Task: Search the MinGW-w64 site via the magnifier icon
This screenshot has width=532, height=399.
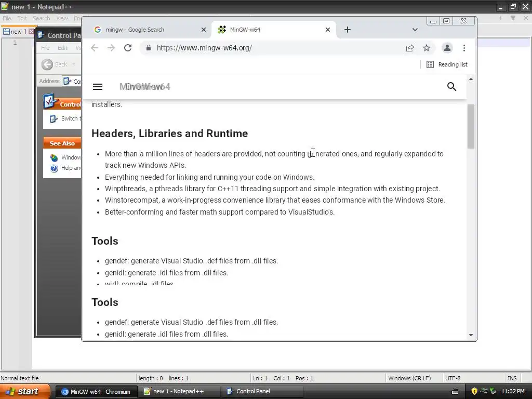Action: [x=451, y=87]
